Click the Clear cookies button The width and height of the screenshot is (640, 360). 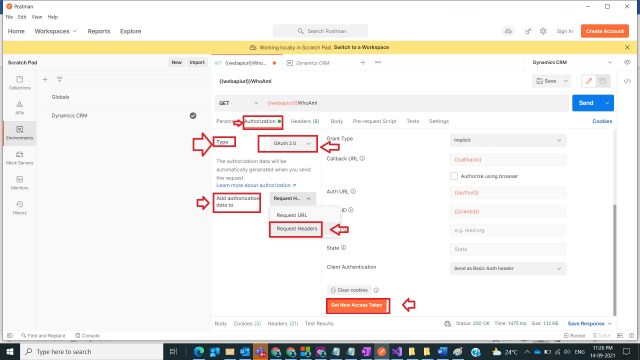click(349, 290)
